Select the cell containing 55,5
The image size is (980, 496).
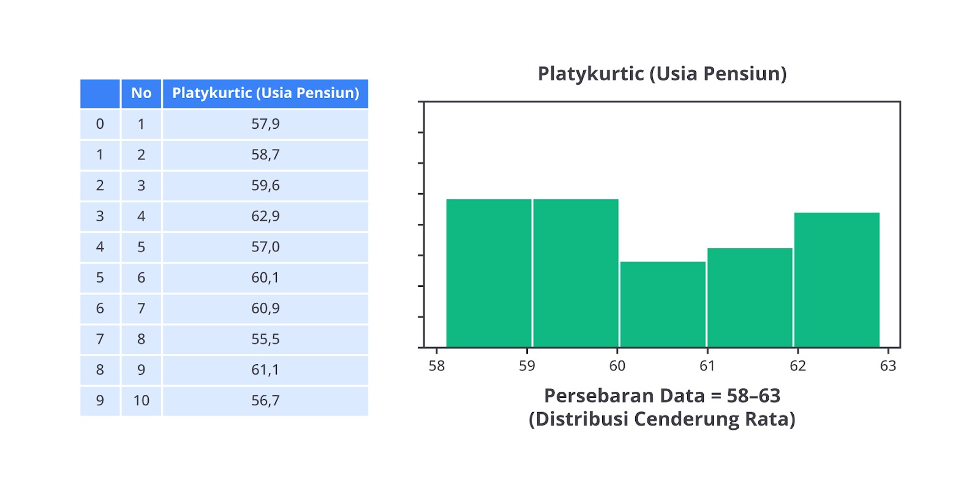265,339
